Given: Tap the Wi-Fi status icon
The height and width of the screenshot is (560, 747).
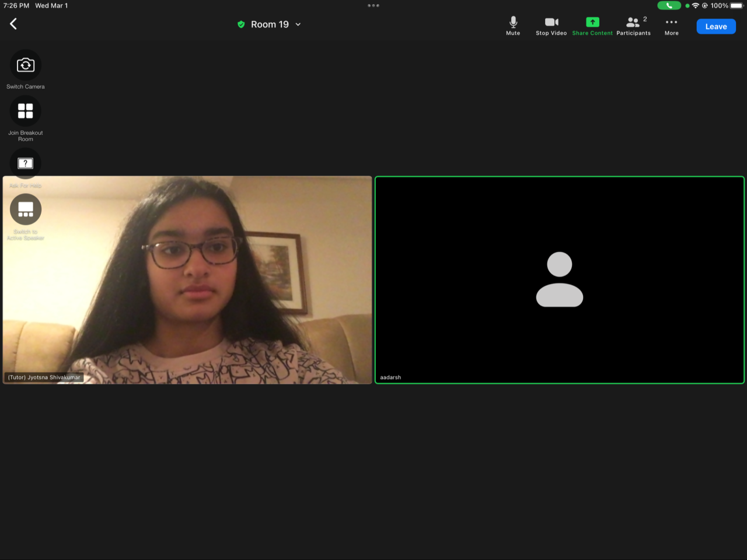Looking at the screenshot, I should point(696,6).
